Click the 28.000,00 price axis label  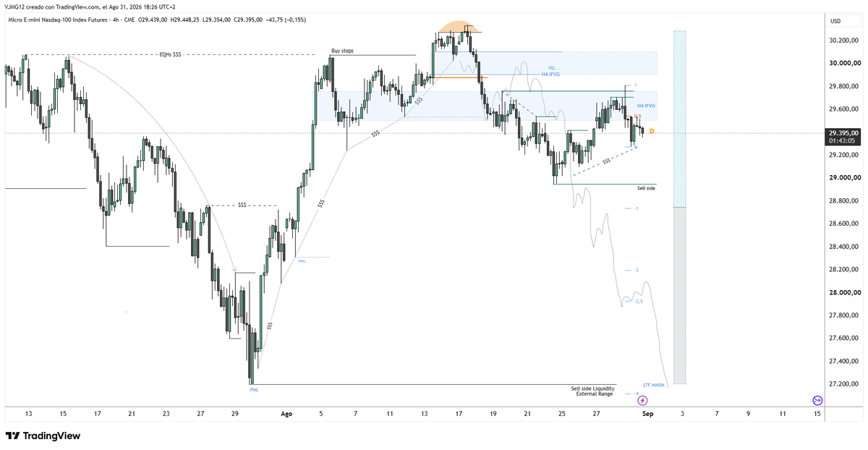tap(843, 292)
